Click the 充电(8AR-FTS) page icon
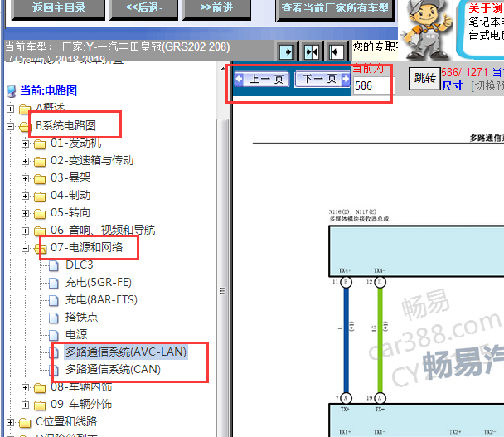 coord(54,300)
